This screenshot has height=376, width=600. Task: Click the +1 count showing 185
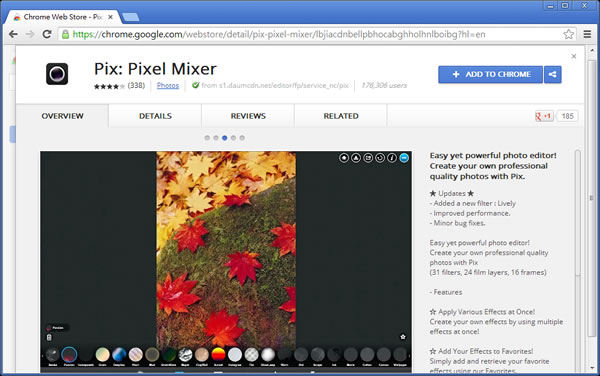click(567, 116)
